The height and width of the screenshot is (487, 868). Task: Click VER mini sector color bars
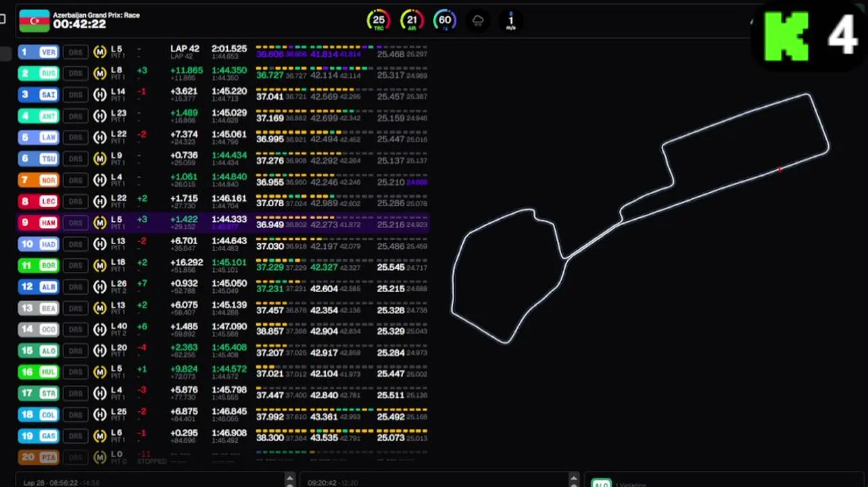click(x=341, y=47)
